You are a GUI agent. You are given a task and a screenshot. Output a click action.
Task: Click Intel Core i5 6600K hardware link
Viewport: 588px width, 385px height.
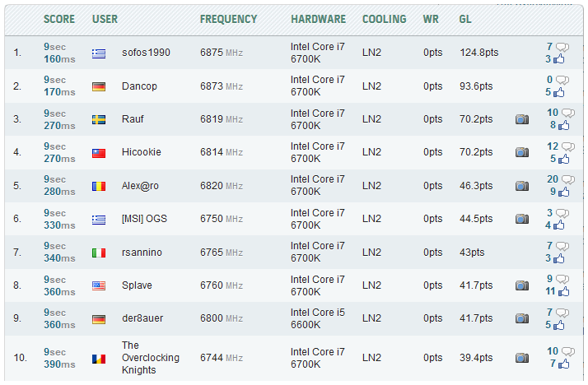(x=318, y=318)
